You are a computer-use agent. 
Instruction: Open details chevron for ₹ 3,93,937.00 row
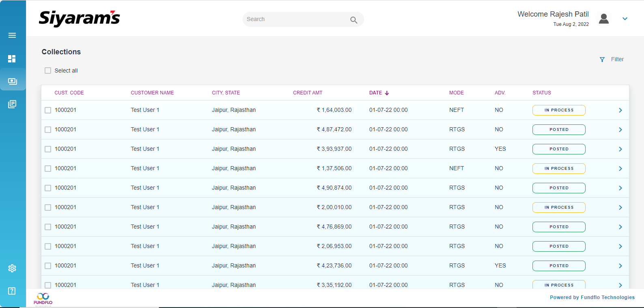pyautogui.click(x=620, y=149)
